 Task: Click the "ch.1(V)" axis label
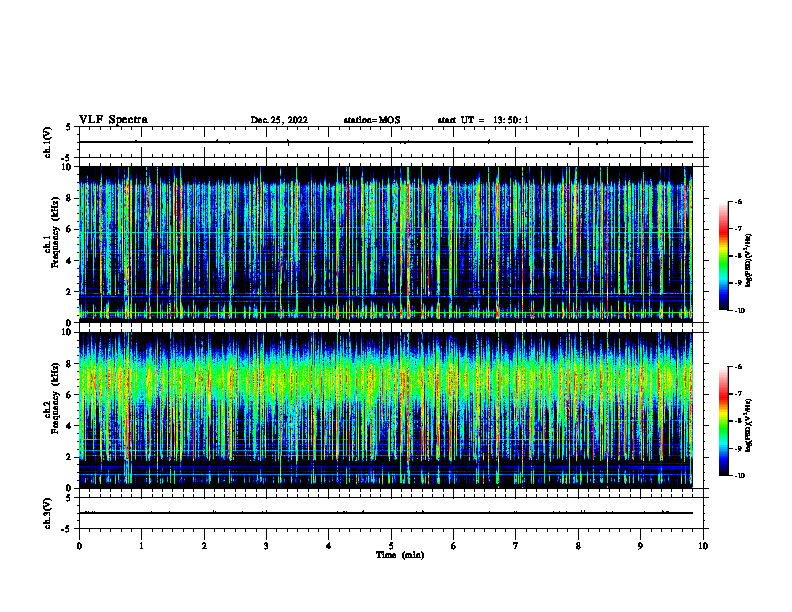coord(47,142)
